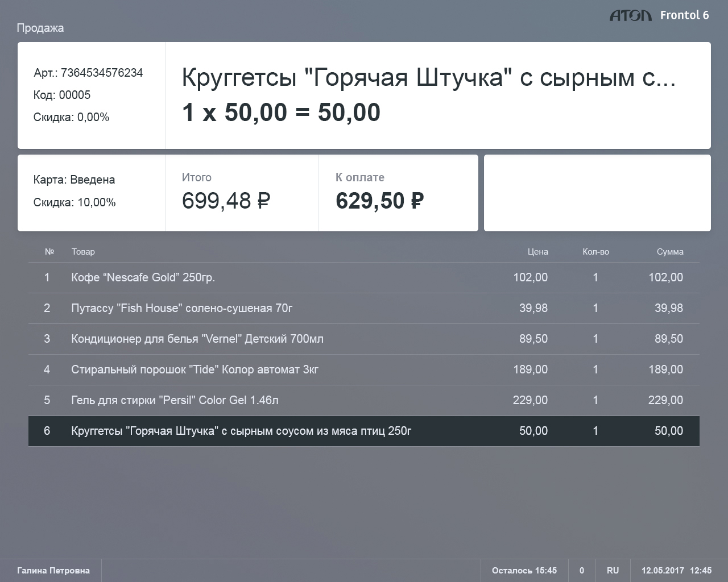
Task: Click the Осталось 15:45 indicator
Action: click(524, 571)
